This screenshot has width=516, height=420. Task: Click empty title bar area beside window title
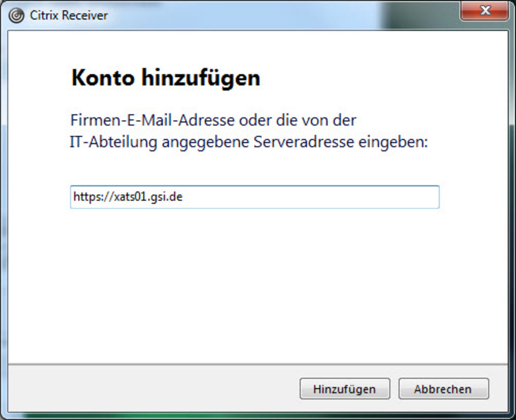(253, 15)
